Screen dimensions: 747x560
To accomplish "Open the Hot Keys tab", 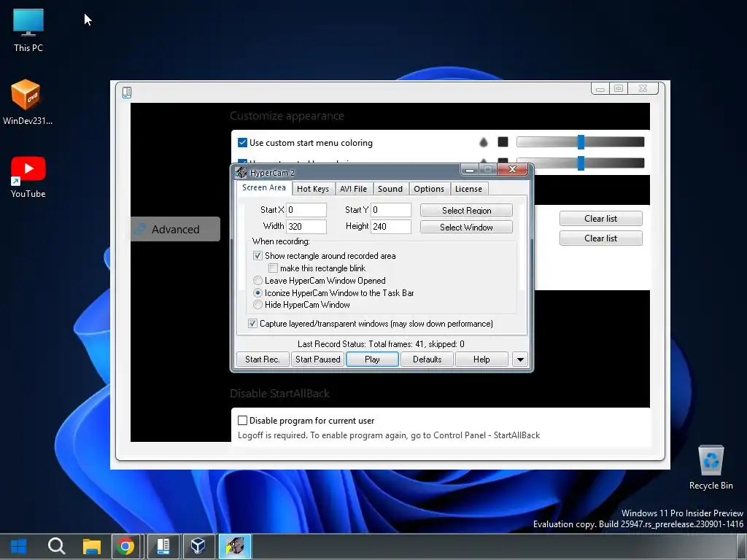I will (313, 189).
